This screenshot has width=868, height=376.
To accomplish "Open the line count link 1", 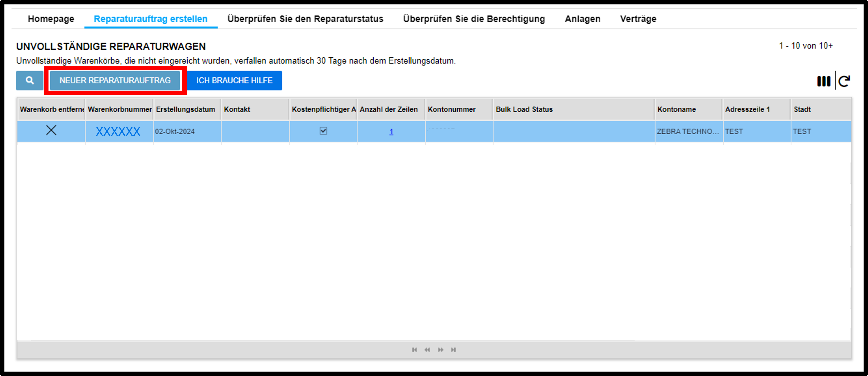I will (391, 132).
